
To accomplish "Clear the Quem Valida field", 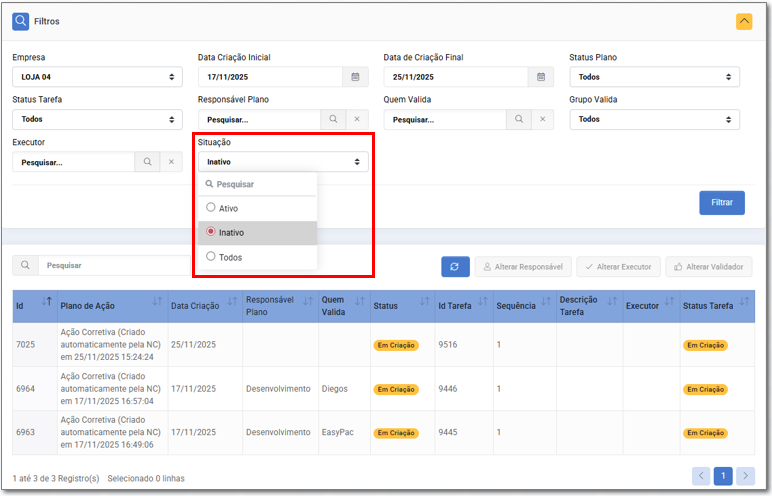I will [542, 119].
